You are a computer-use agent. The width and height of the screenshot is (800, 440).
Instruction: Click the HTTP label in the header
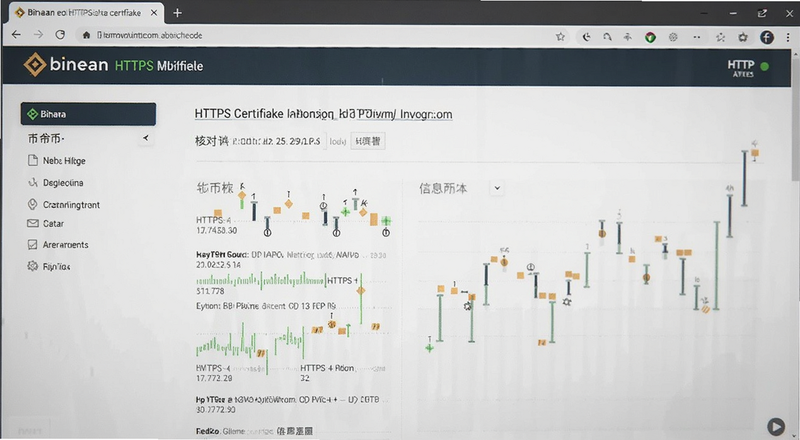[x=741, y=64]
